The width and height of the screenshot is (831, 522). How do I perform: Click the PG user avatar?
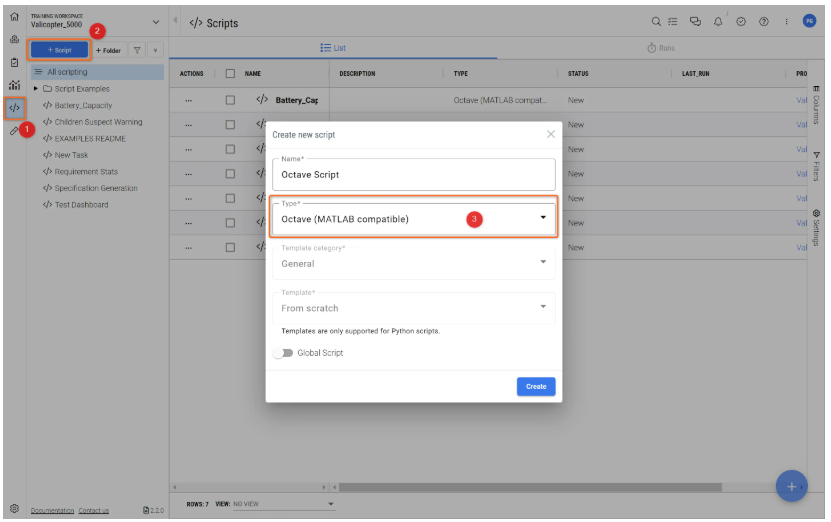[810, 22]
